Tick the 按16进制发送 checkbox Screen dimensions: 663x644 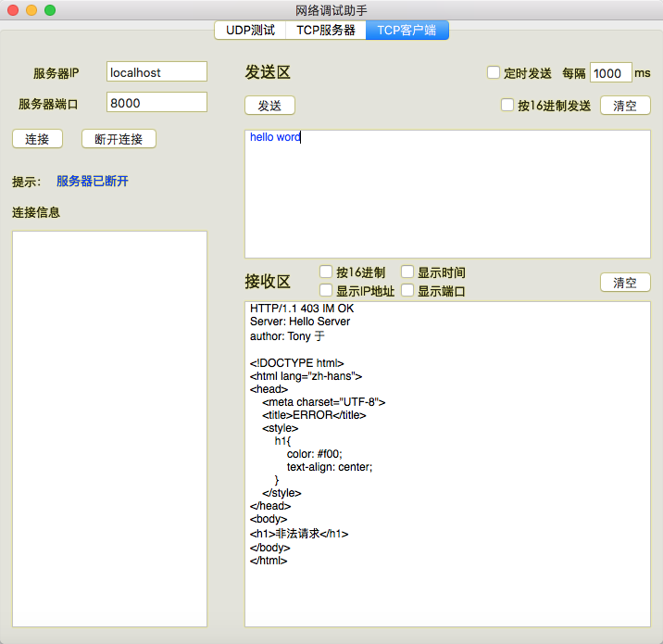pyautogui.click(x=507, y=105)
